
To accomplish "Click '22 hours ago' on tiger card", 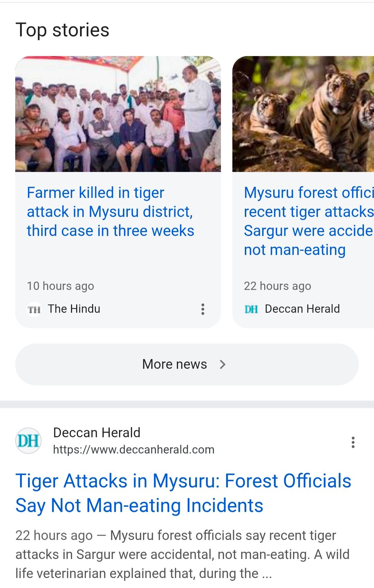I will pos(277,286).
